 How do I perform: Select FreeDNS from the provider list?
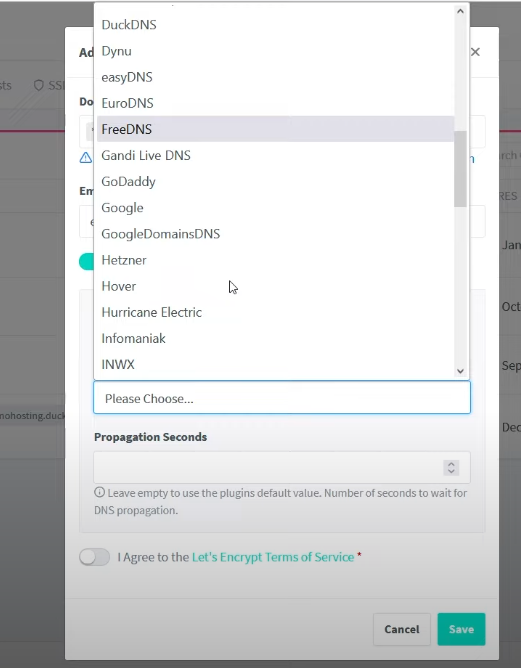[x=275, y=129]
